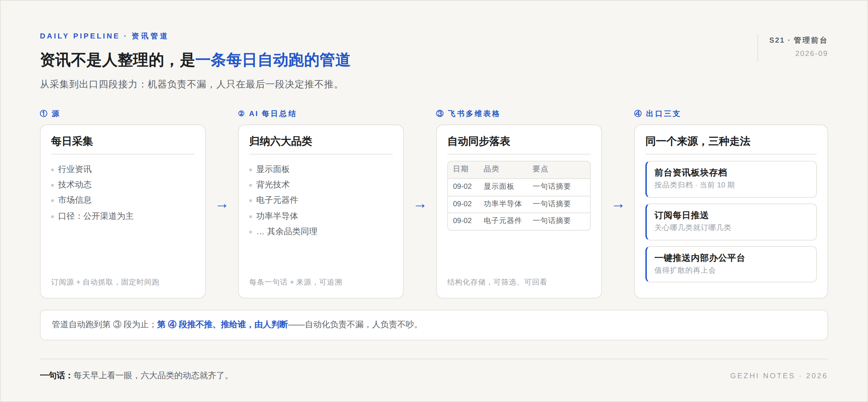Select the 功率半导体 table row

coord(519,204)
